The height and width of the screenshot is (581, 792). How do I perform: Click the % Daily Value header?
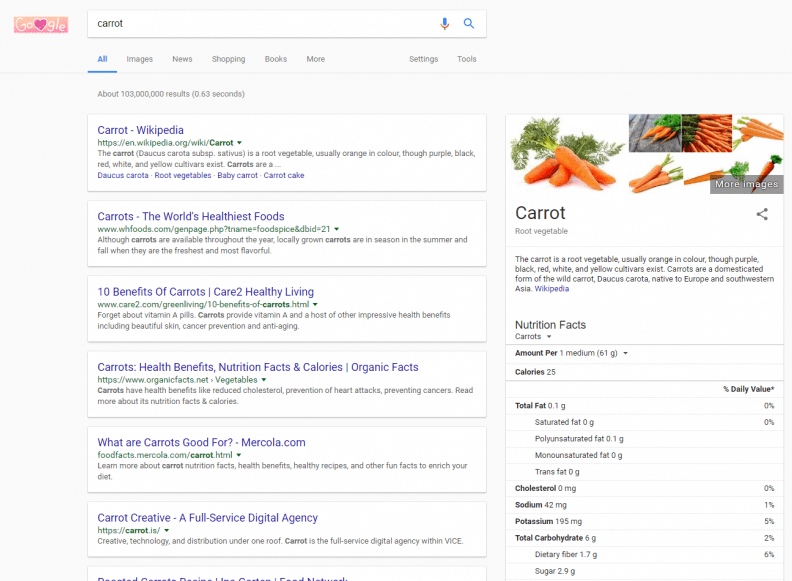[748, 389]
